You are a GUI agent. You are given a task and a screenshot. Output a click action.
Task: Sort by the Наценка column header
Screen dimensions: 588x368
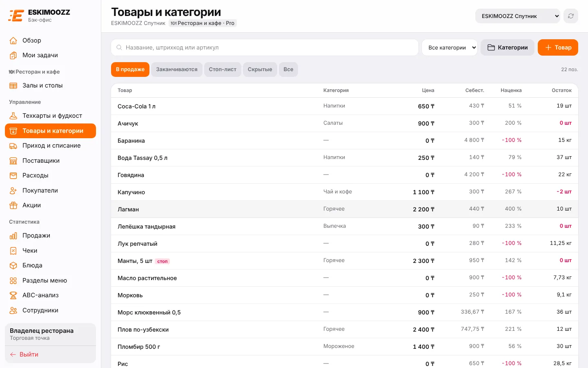(x=511, y=90)
